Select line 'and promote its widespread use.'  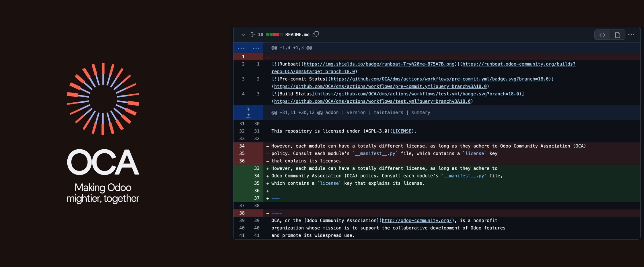(x=313, y=235)
